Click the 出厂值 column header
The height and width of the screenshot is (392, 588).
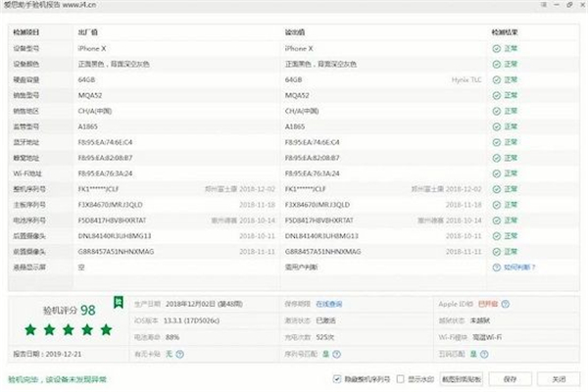[x=90, y=31]
